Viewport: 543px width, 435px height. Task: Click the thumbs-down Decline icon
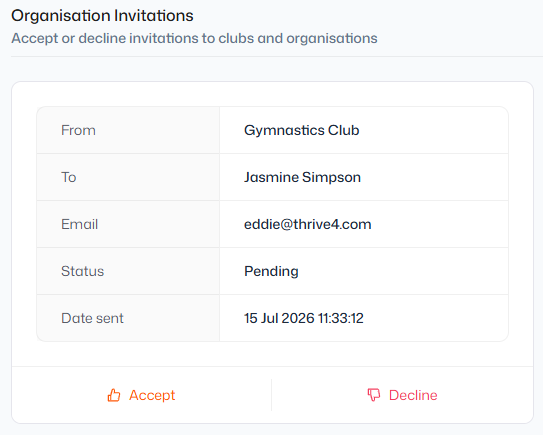(374, 395)
